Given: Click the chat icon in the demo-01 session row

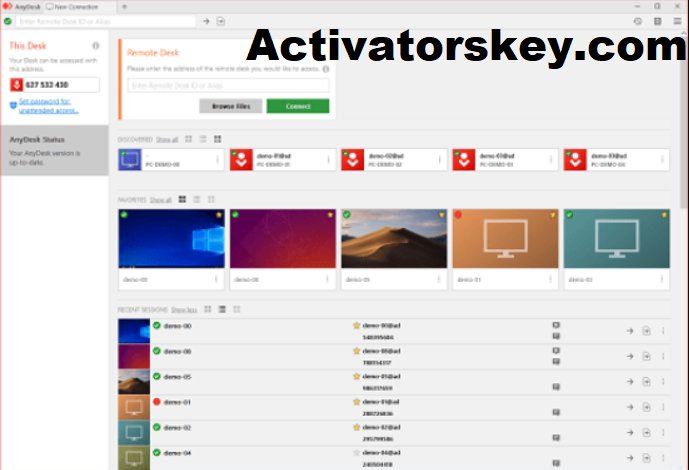Looking at the screenshot, I should coord(556,412).
